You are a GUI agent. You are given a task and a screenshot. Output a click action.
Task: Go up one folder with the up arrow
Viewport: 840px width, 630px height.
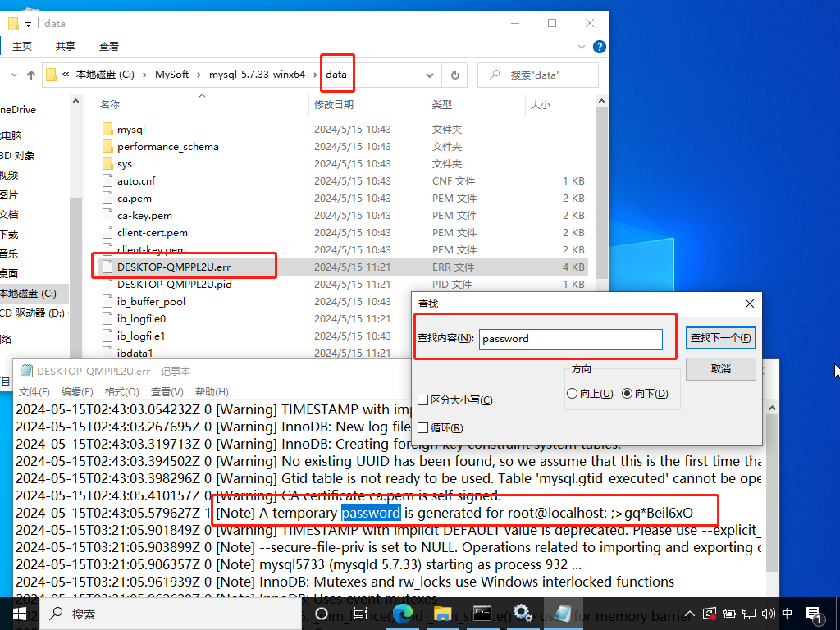tap(31, 75)
